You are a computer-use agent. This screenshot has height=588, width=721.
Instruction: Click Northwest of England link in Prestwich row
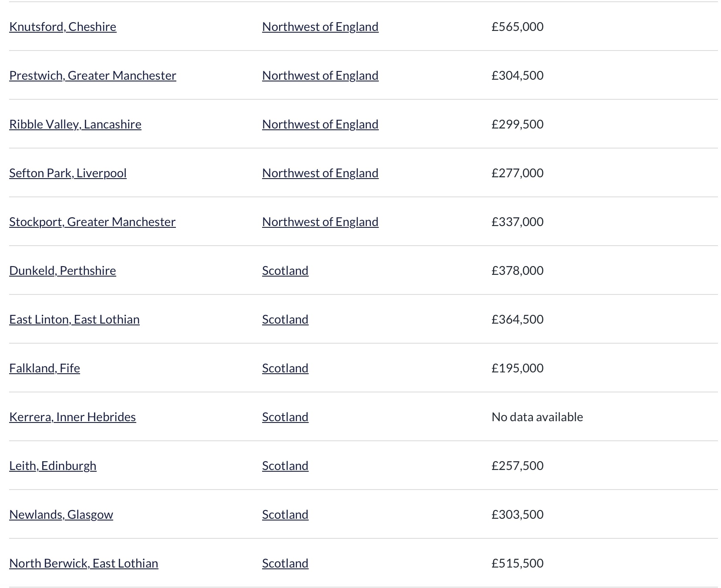tap(320, 75)
